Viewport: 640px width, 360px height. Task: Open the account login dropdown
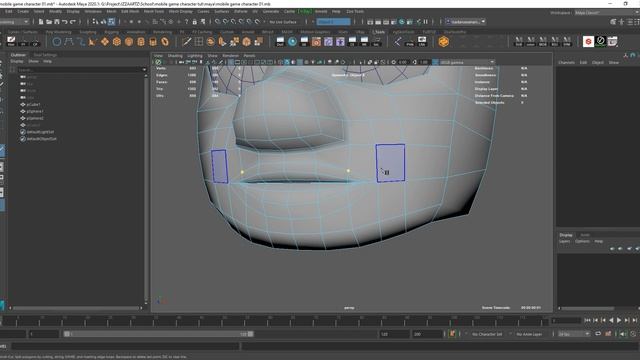(x=465, y=22)
